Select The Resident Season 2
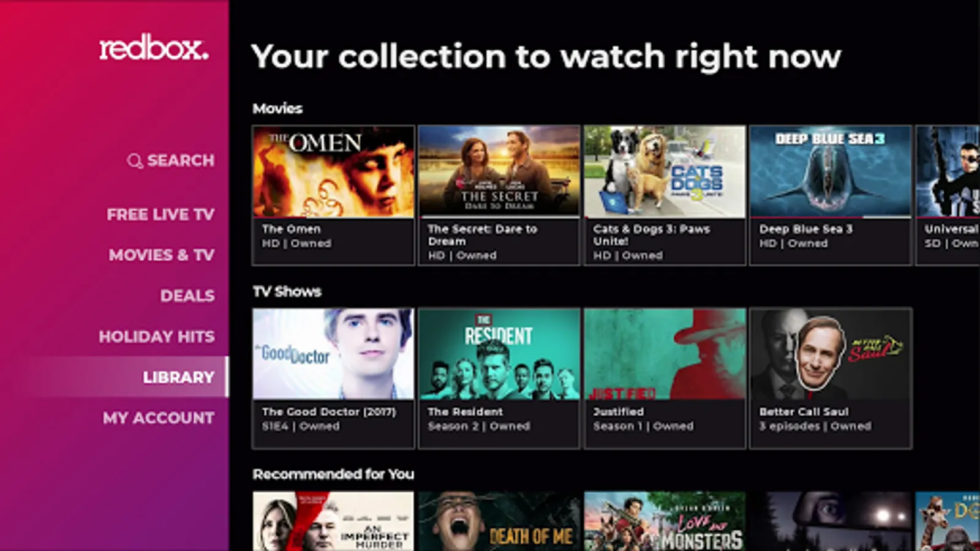 499,378
